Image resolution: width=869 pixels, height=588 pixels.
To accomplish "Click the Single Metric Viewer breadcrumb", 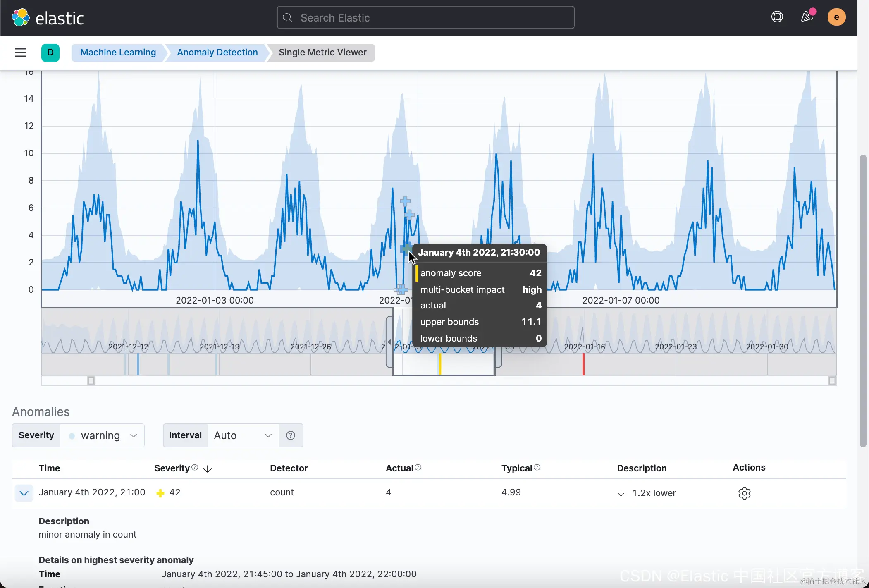I will coord(322,53).
